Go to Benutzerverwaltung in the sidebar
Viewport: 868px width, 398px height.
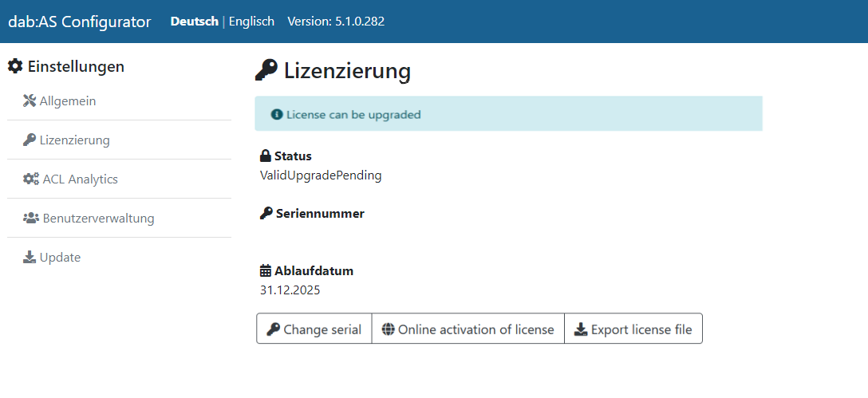click(98, 218)
